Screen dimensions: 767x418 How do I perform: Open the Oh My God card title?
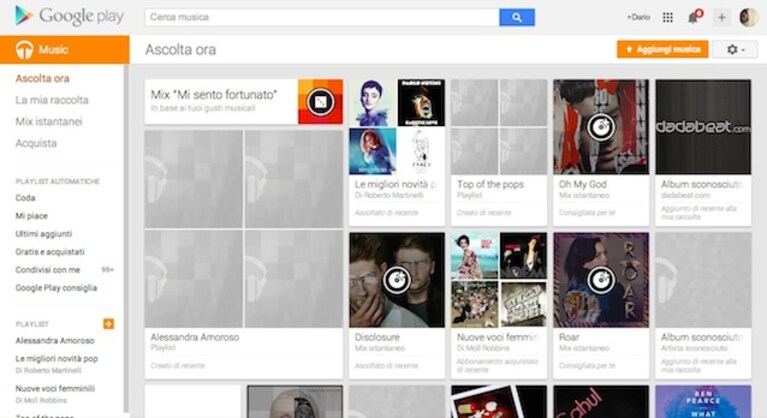pos(583,184)
